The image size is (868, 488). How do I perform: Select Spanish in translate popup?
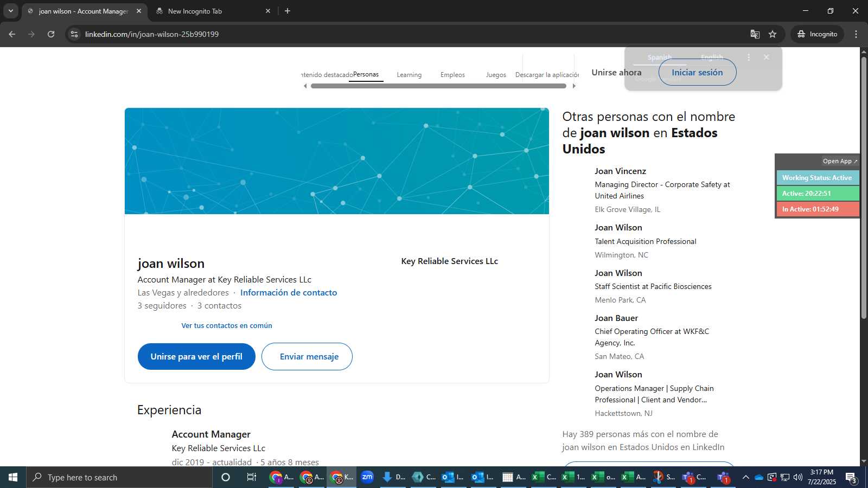point(660,57)
